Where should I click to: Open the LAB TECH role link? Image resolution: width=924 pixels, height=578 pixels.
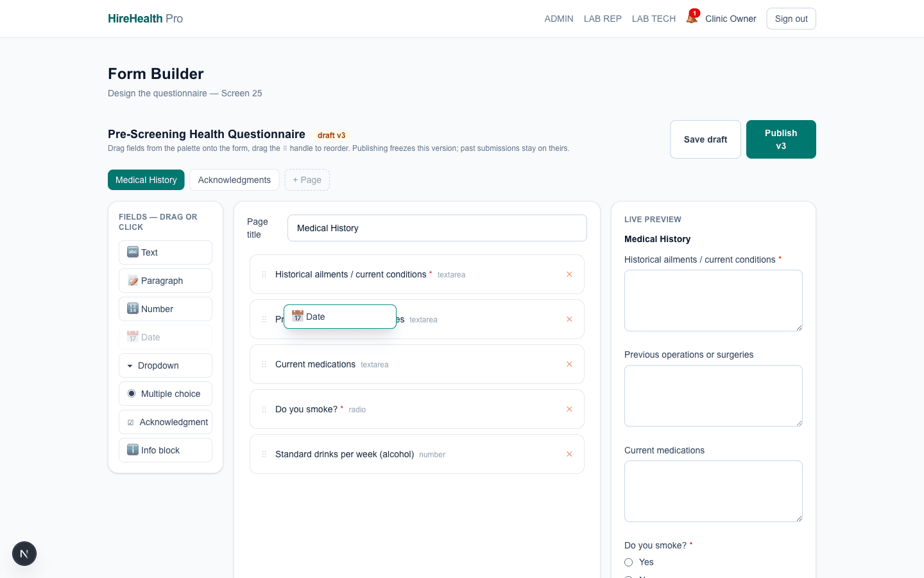pos(654,19)
